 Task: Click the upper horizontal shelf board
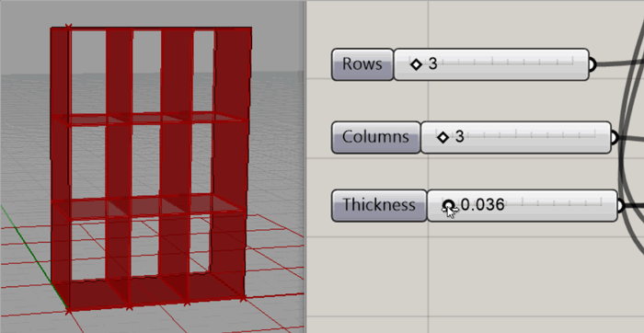(x=150, y=118)
